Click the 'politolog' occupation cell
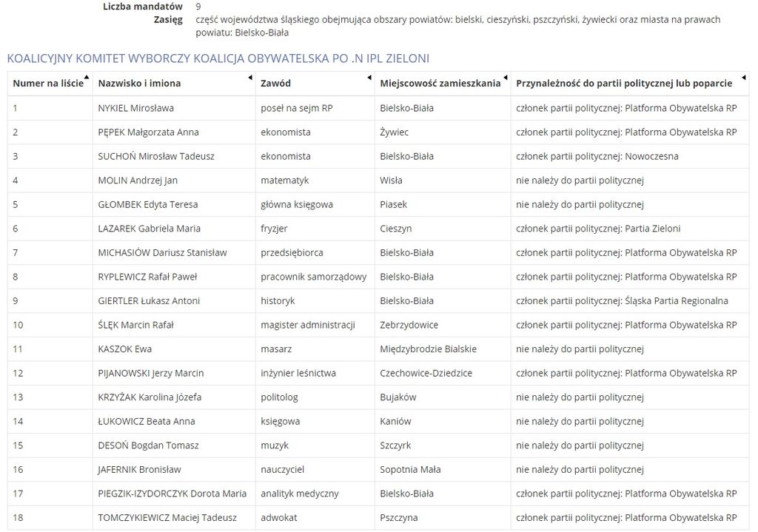The width and height of the screenshot is (758, 532). pos(279,397)
